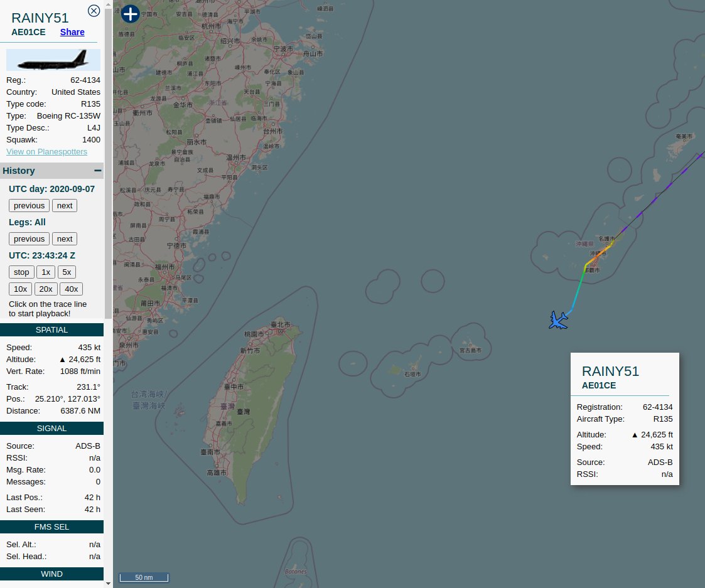
Task: Click the map zoom-in plus icon
Action: (x=130, y=13)
